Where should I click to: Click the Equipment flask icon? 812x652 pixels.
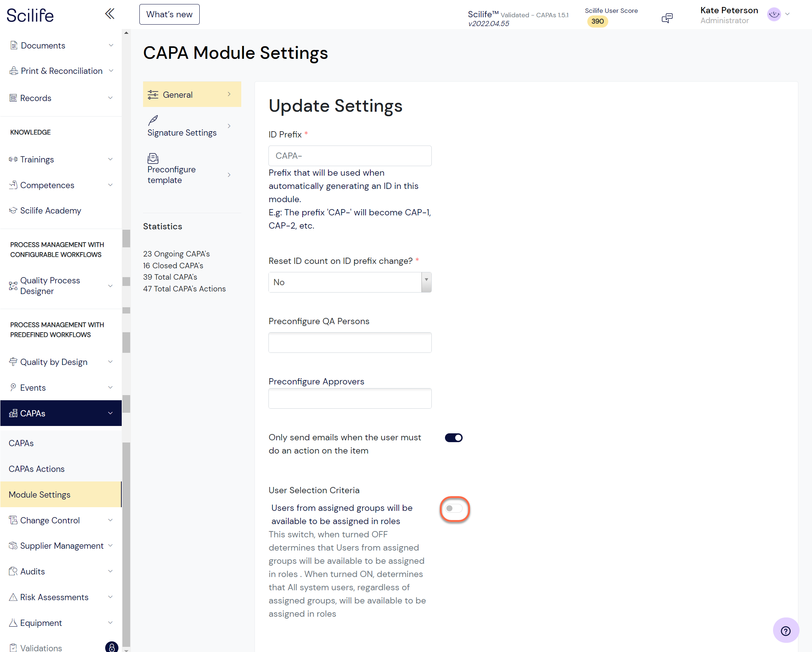13,623
